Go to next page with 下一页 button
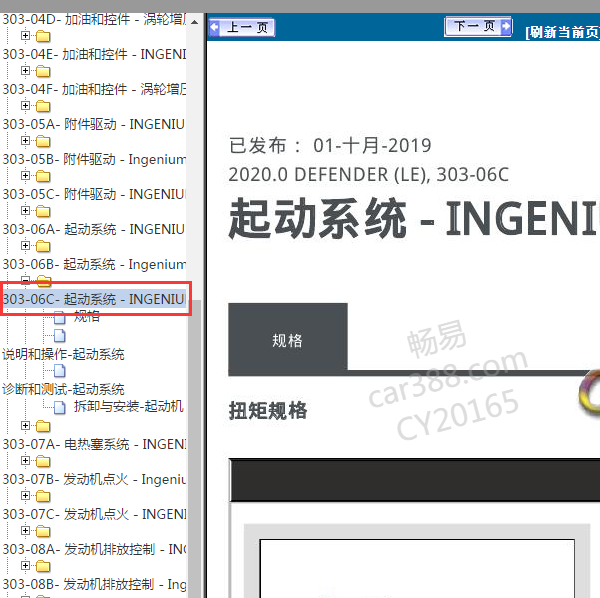This screenshot has height=598, width=600. pyautogui.click(x=478, y=26)
